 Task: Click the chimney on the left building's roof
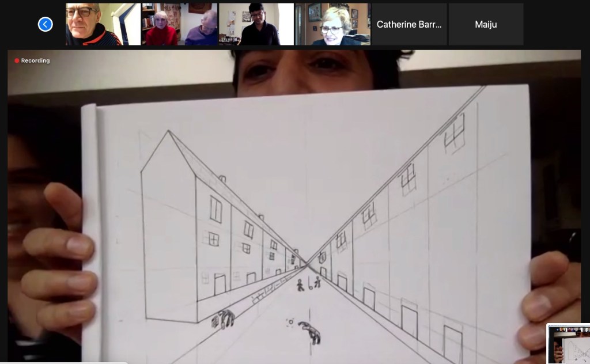(x=222, y=179)
